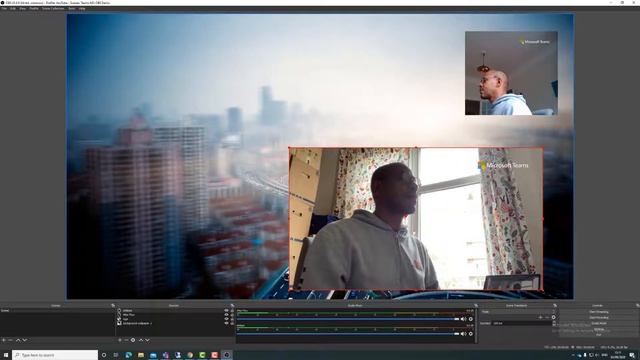Open the Tools menu

point(72,8)
